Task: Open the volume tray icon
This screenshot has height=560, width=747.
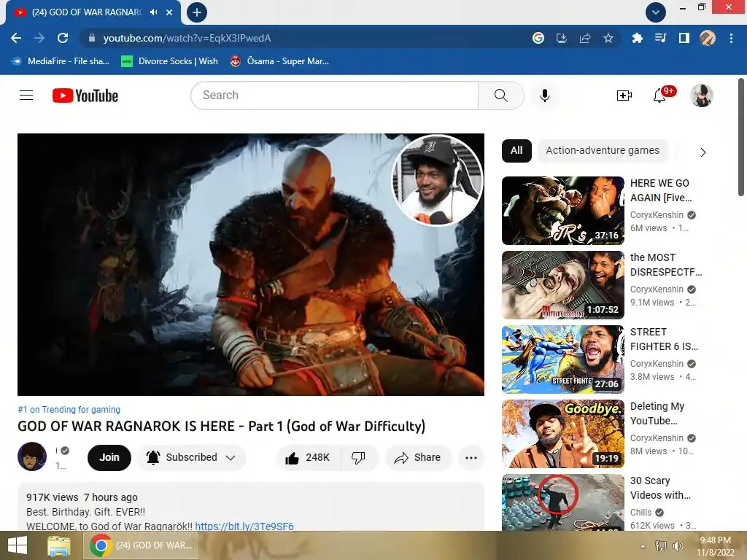Action: (678, 546)
